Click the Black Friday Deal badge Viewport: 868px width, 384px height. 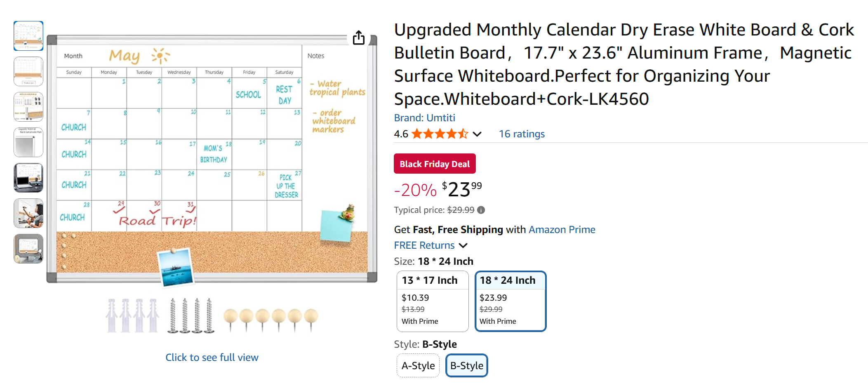coord(435,164)
